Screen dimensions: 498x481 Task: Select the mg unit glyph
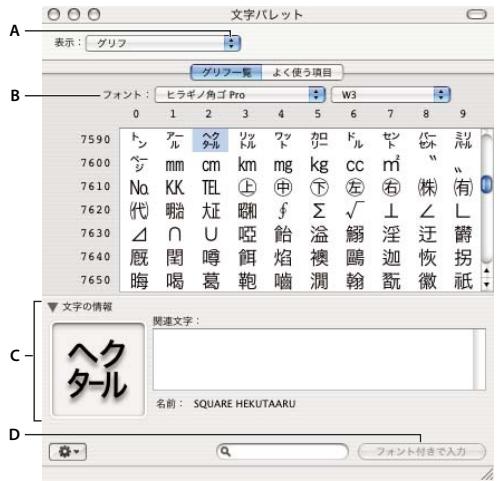(x=283, y=166)
